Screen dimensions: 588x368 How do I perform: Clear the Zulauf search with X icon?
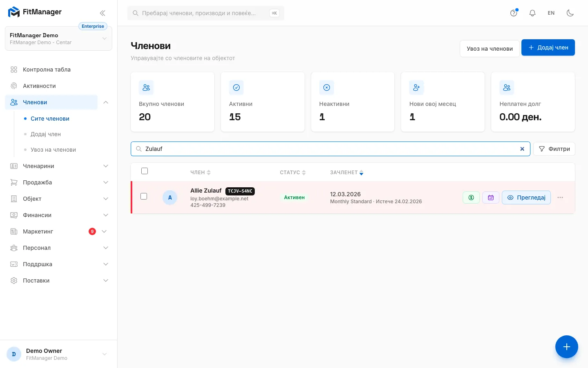click(522, 149)
